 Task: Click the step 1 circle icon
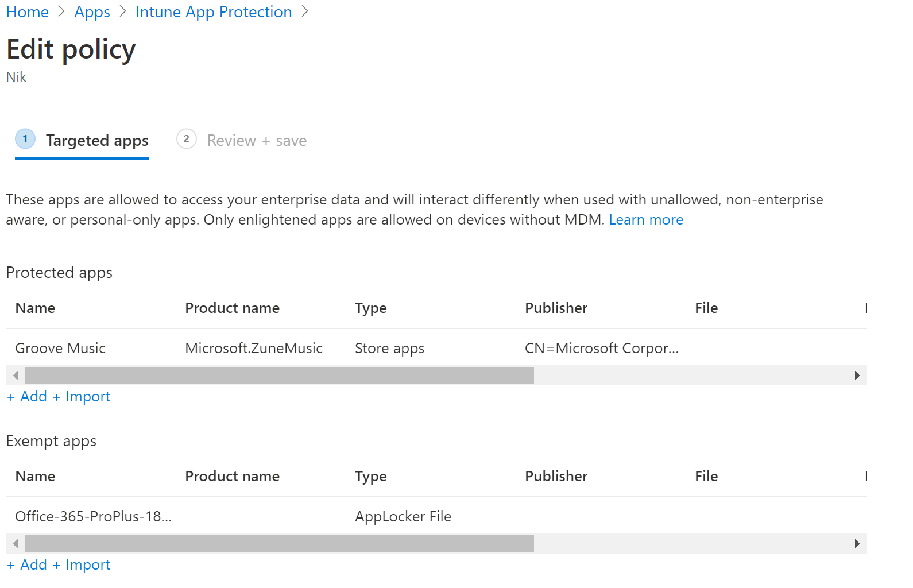(25, 139)
